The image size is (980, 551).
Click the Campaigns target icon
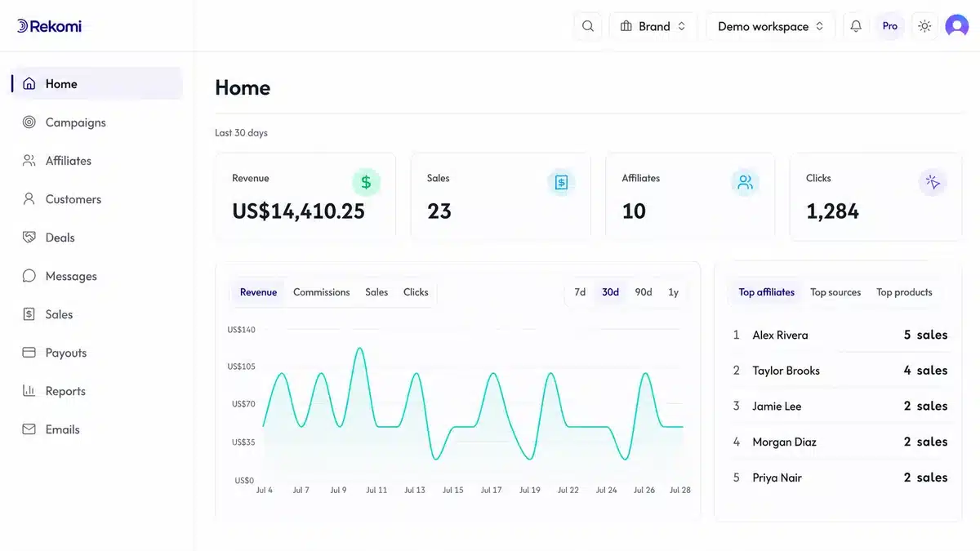click(29, 122)
